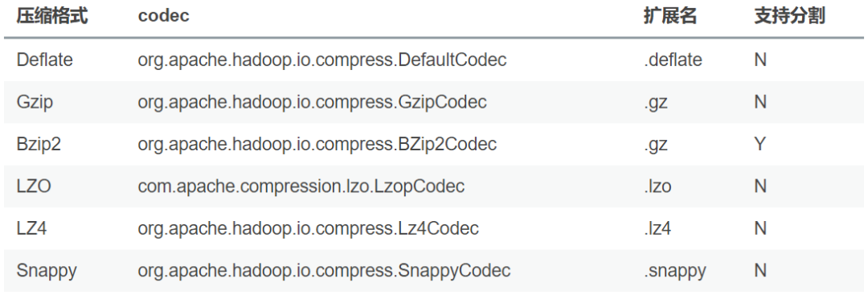Viewport: 868px width, 295px height.
Task: Select the LZO format cell
Action: coord(34,186)
